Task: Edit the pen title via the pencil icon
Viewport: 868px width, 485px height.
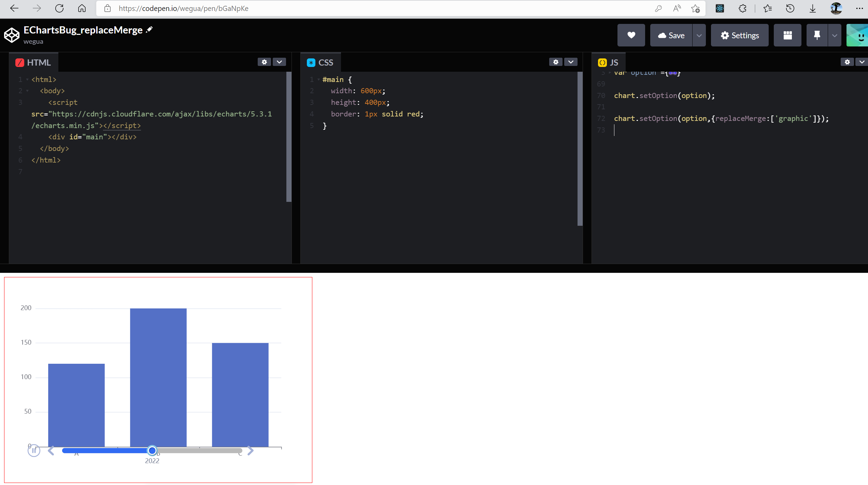Action: [x=149, y=29]
